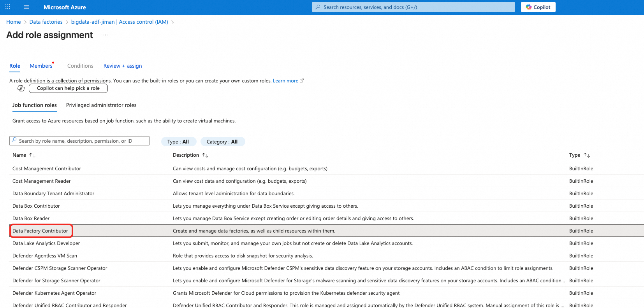Select the Data Lake Analytics Developer row
Image resolution: width=644 pixels, height=308 pixels.
pos(326,243)
